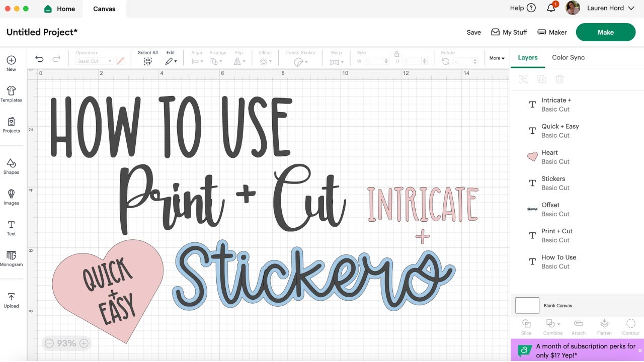Click the Contour tool

630,327
